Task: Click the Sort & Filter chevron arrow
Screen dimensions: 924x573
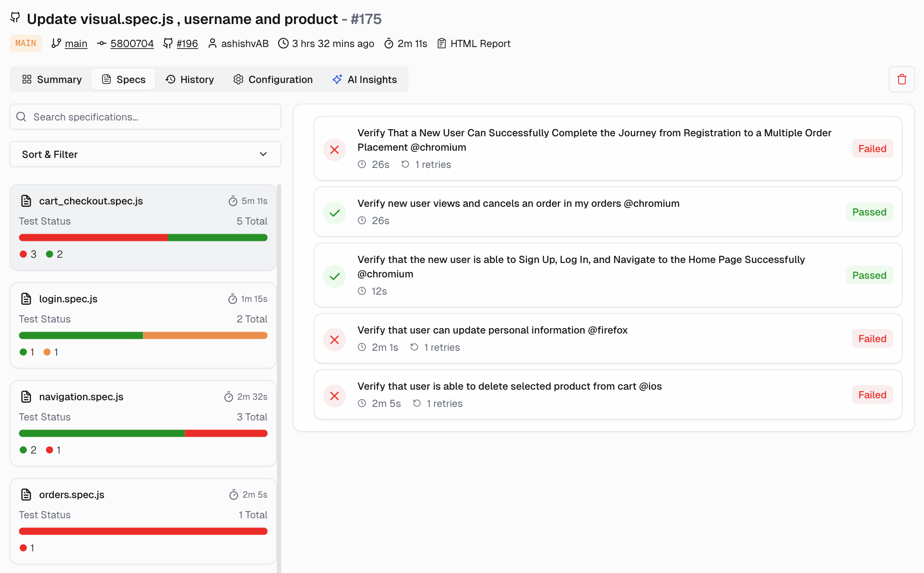Action: (263, 154)
